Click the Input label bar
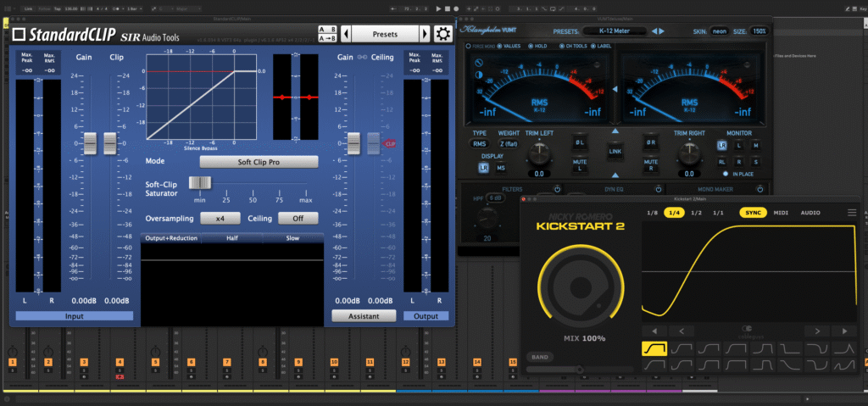The image size is (868, 406). point(75,315)
